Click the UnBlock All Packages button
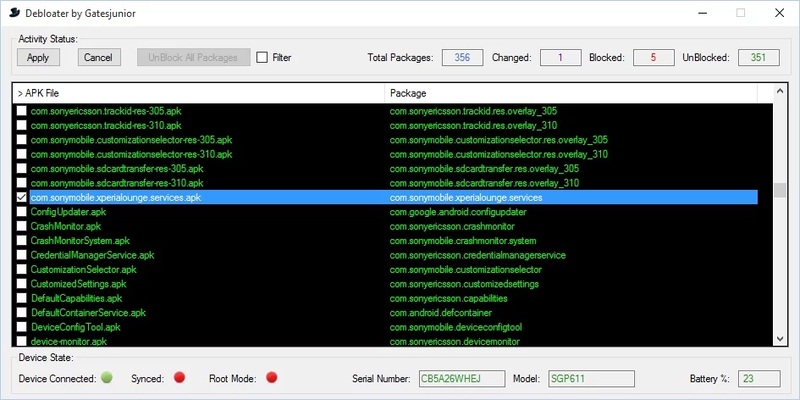This screenshot has width=800, height=400. point(193,57)
